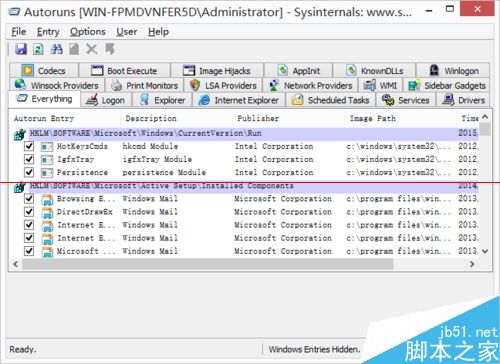Click the DirectDrawEx entry icon
500x364 pixels.
[47, 213]
